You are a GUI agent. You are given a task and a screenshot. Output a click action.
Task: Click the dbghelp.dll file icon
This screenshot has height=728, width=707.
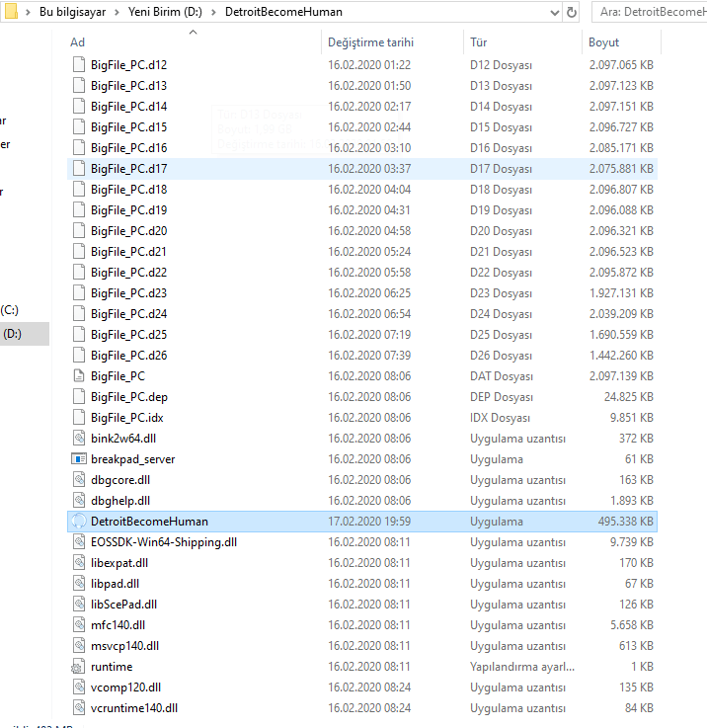coord(79,501)
